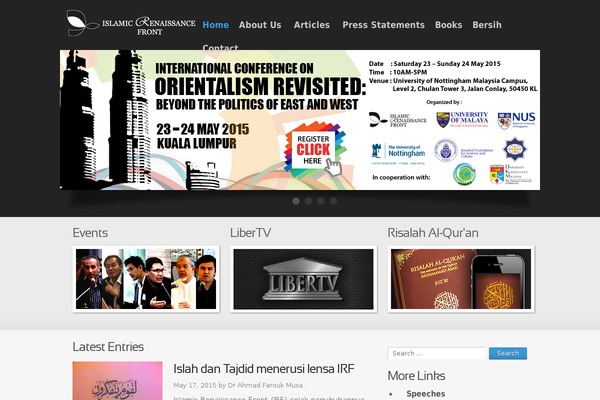
Task: Focus the Search input field
Action: pos(437,353)
